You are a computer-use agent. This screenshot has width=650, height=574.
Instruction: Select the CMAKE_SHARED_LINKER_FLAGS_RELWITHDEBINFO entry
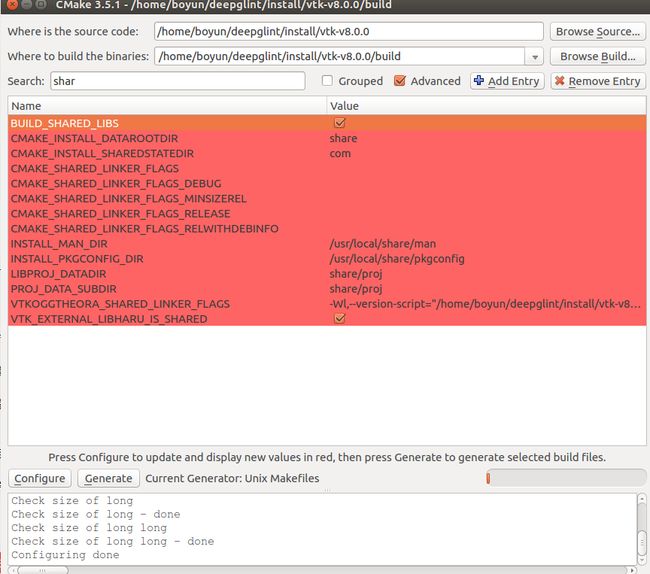(x=144, y=228)
